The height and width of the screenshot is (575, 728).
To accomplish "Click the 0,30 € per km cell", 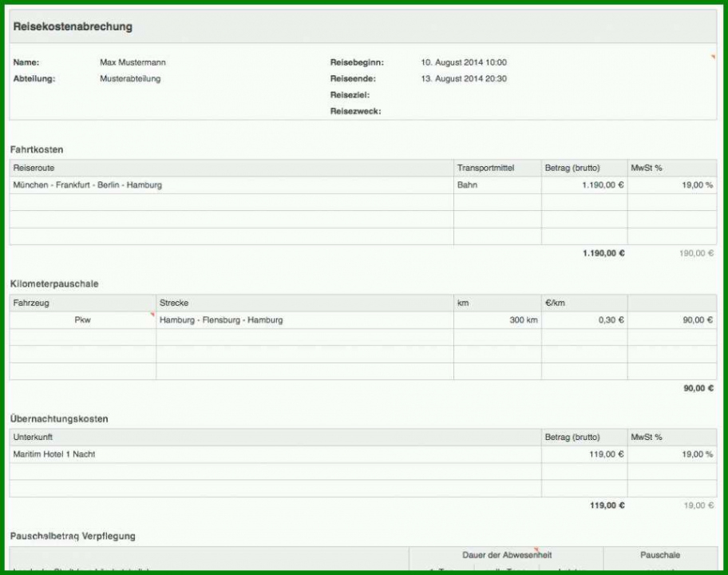I will pos(584,320).
